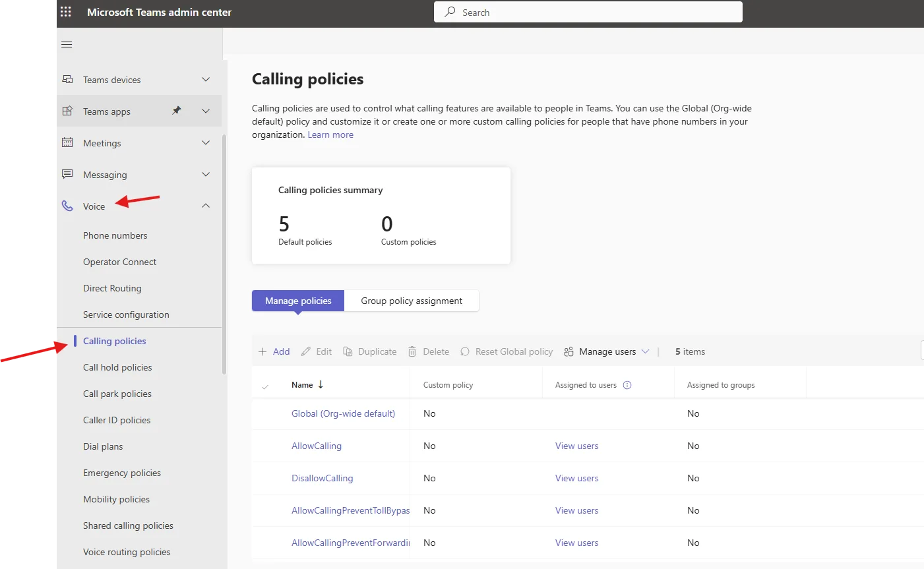
Task: Select the Manage policies tab
Action: click(297, 301)
